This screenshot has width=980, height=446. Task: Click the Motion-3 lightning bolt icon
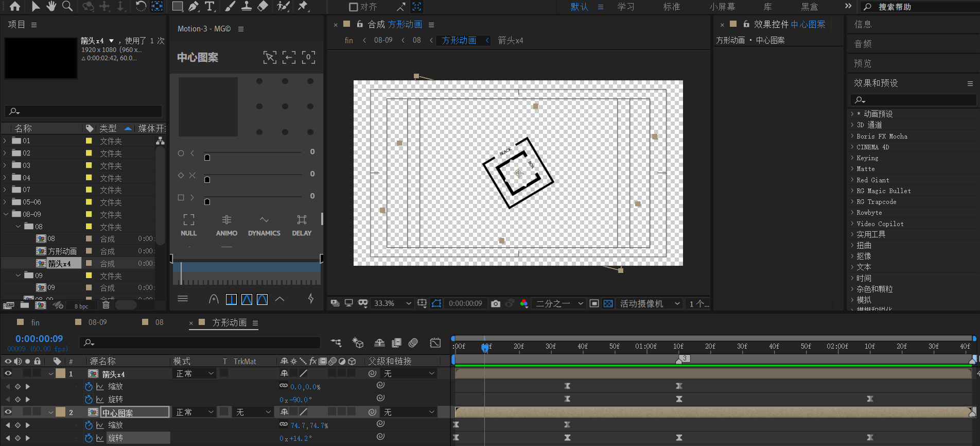pos(311,299)
